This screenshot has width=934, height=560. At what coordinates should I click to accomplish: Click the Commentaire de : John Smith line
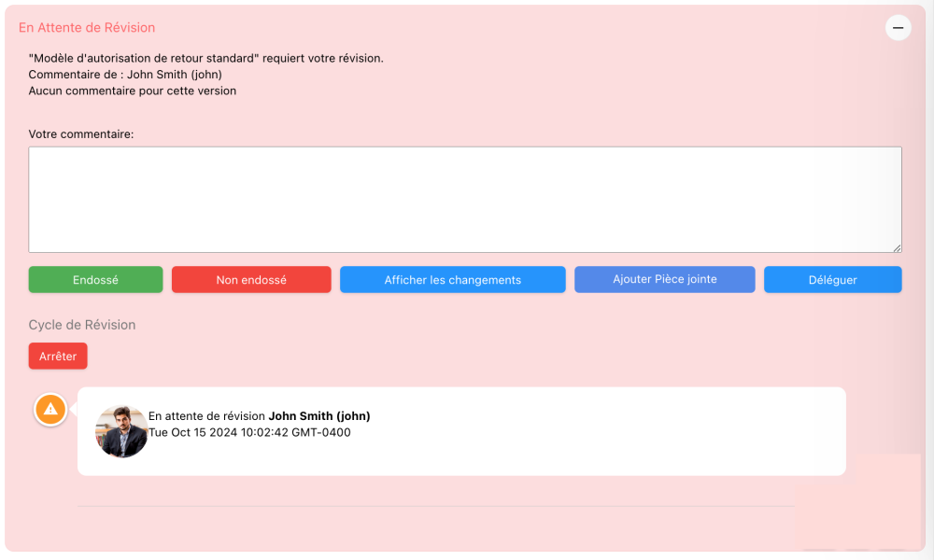125,75
